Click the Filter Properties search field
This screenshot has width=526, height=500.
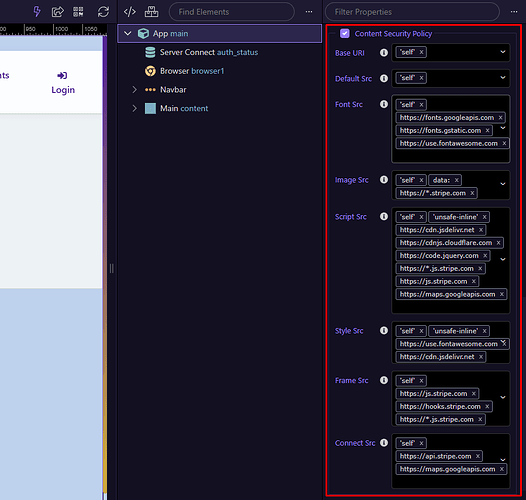click(x=412, y=12)
